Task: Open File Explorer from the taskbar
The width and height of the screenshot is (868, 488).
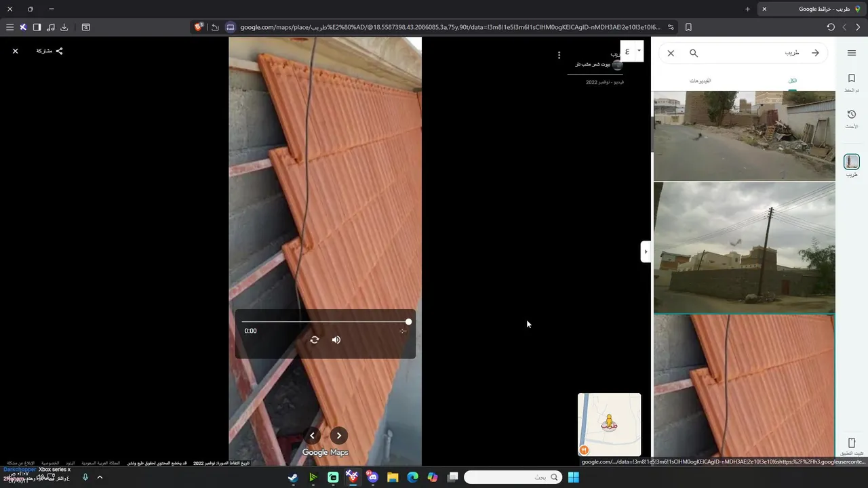Action: [x=393, y=477]
